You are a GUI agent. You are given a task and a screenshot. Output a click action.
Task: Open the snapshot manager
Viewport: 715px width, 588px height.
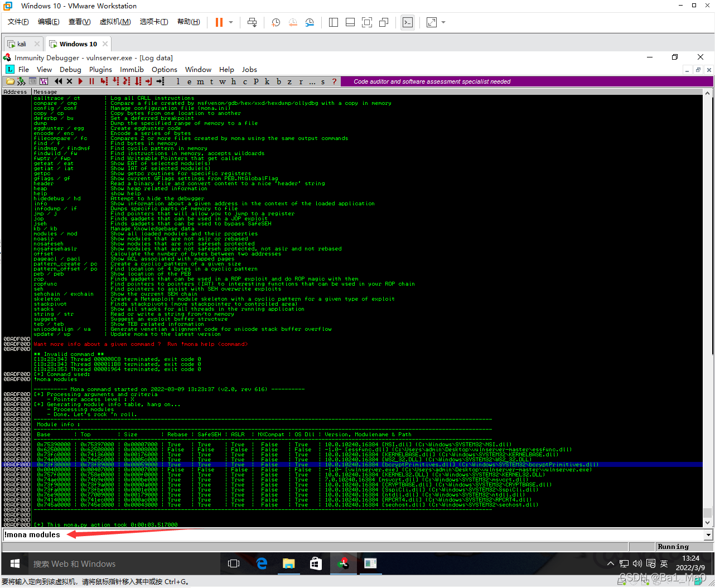click(310, 22)
